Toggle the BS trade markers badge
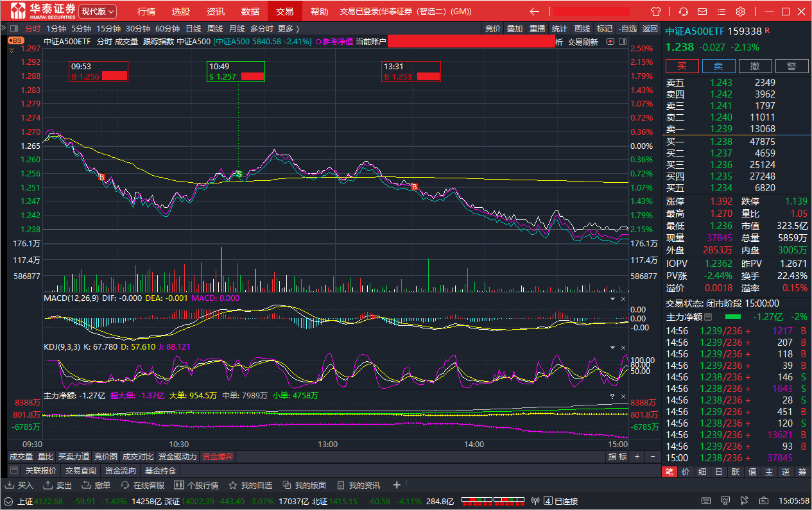 click(15, 40)
